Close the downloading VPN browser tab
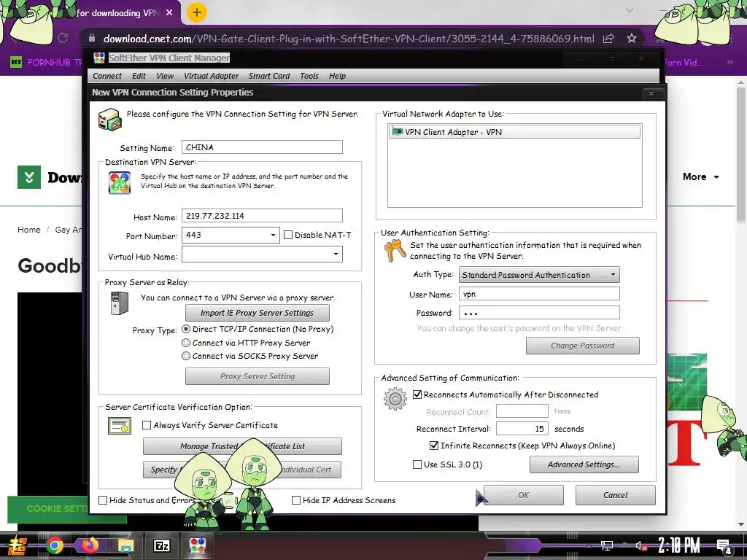Screen dimensions: 747x560 (169, 13)
